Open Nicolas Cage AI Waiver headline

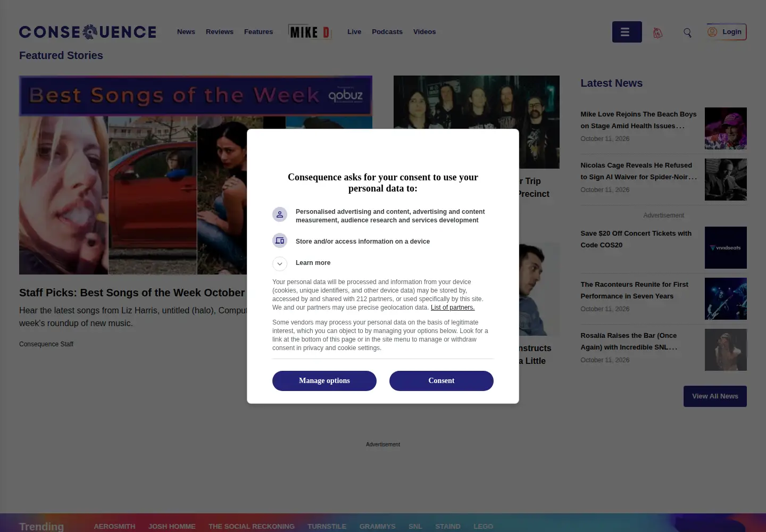[638, 171]
